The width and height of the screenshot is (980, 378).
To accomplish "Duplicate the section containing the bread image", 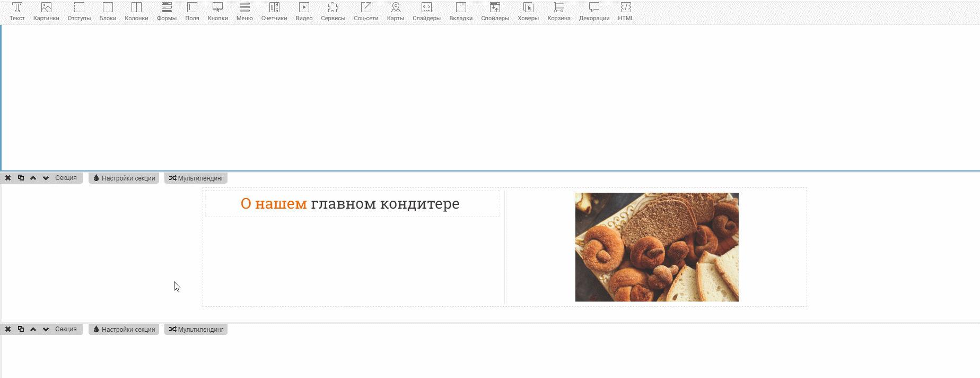I will (x=21, y=178).
